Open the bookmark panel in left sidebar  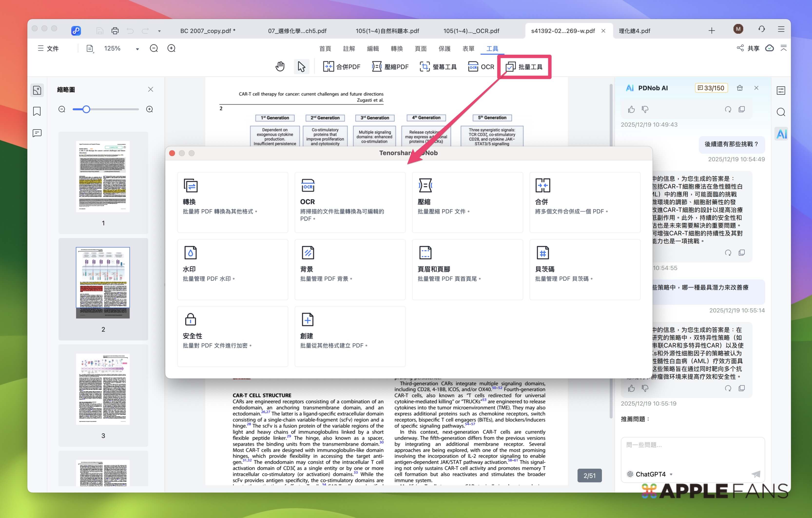37,111
